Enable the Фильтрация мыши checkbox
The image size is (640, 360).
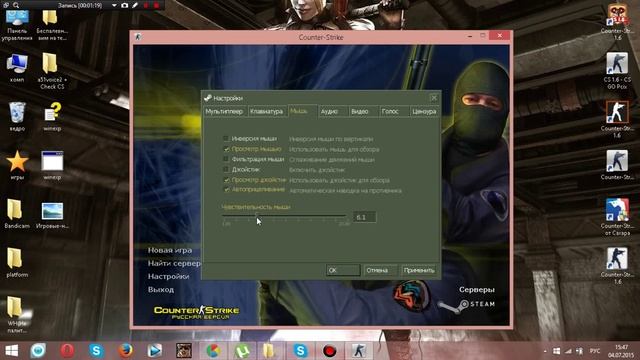click(226, 159)
